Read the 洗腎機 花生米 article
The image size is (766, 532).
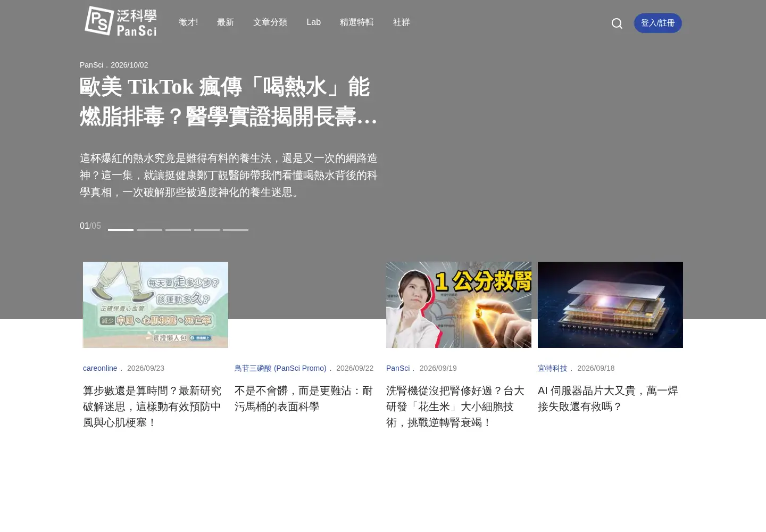tap(455, 406)
